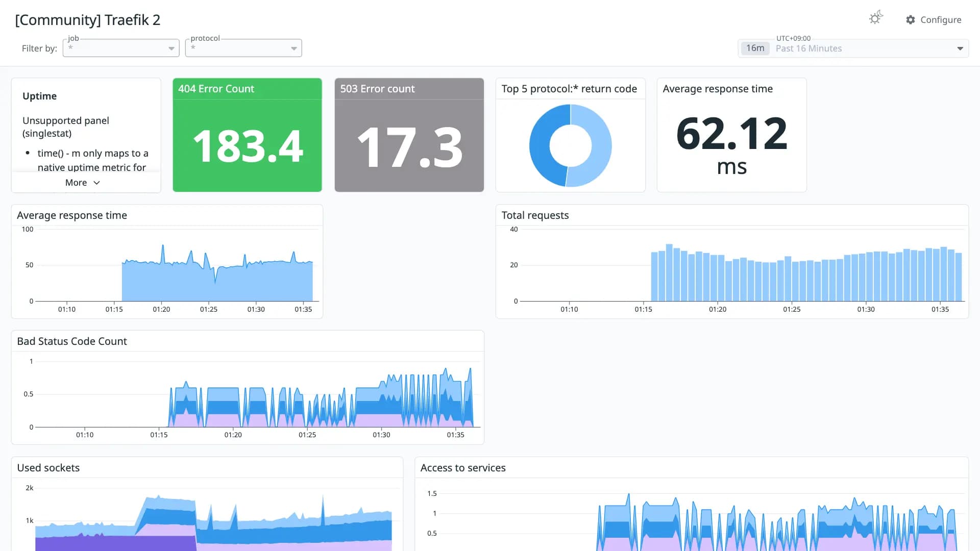Click the 62.12 ms average response value

click(731, 145)
